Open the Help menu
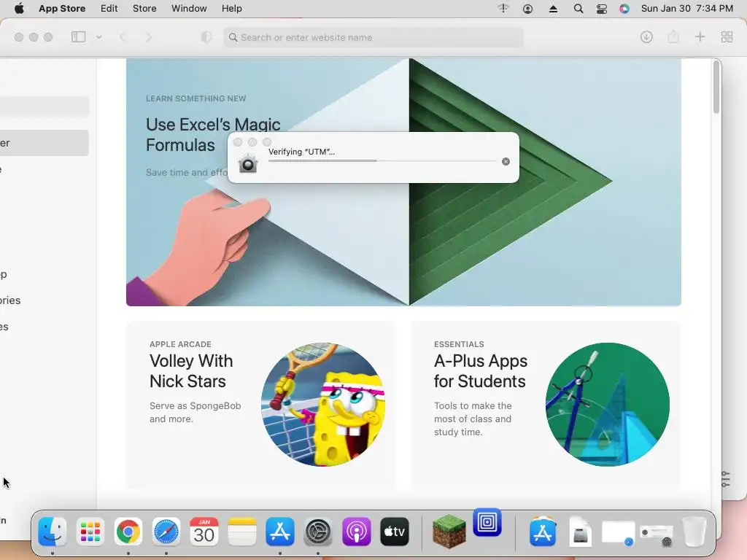 tap(231, 9)
